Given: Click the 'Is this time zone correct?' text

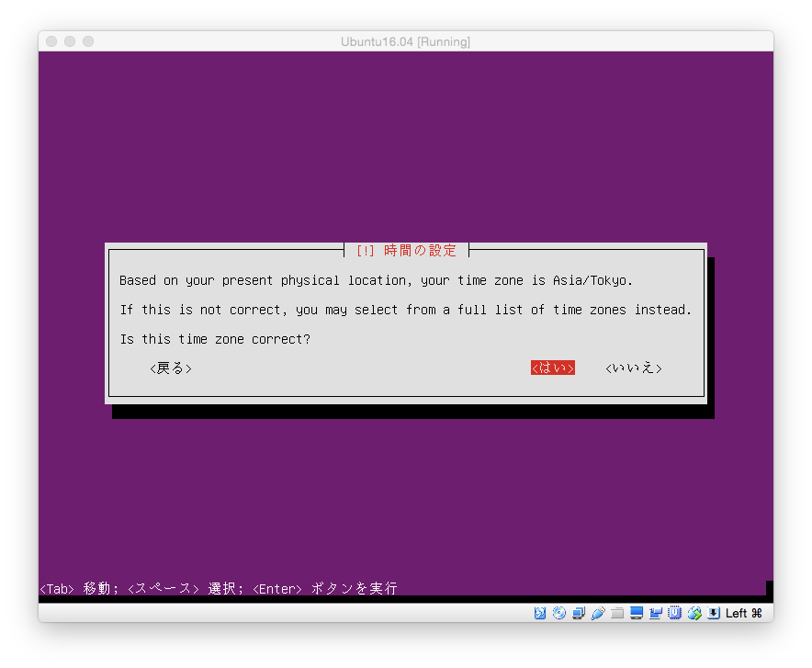Looking at the screenshot, I should point(215,339).
